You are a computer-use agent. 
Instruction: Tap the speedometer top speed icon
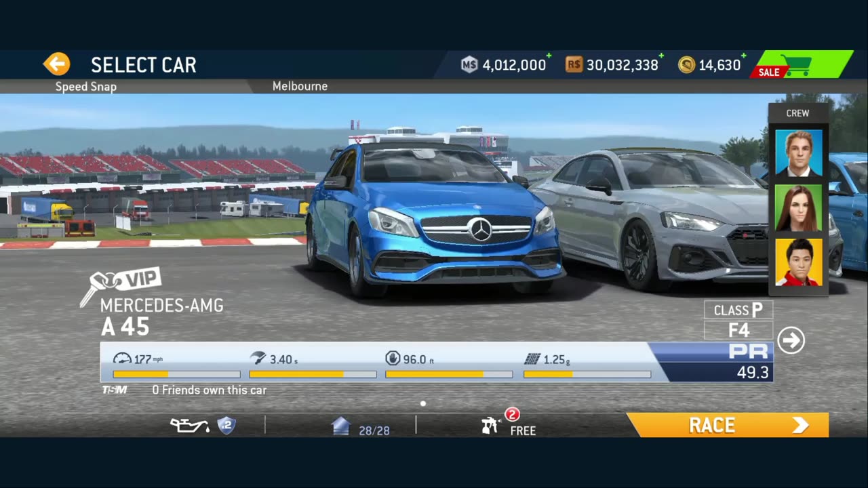(x=122, y=359)
